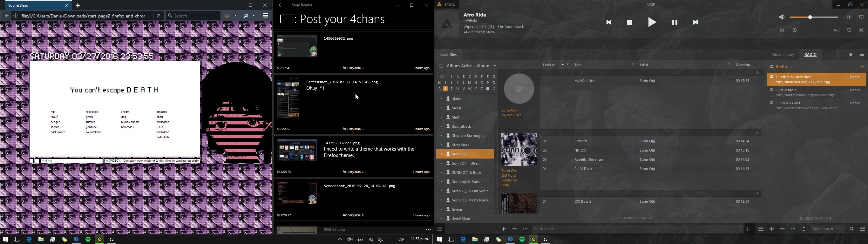Viewport: 868px width, 244px height.
Task: Open more options dots in library toolbar
Action: pos(525,229)
